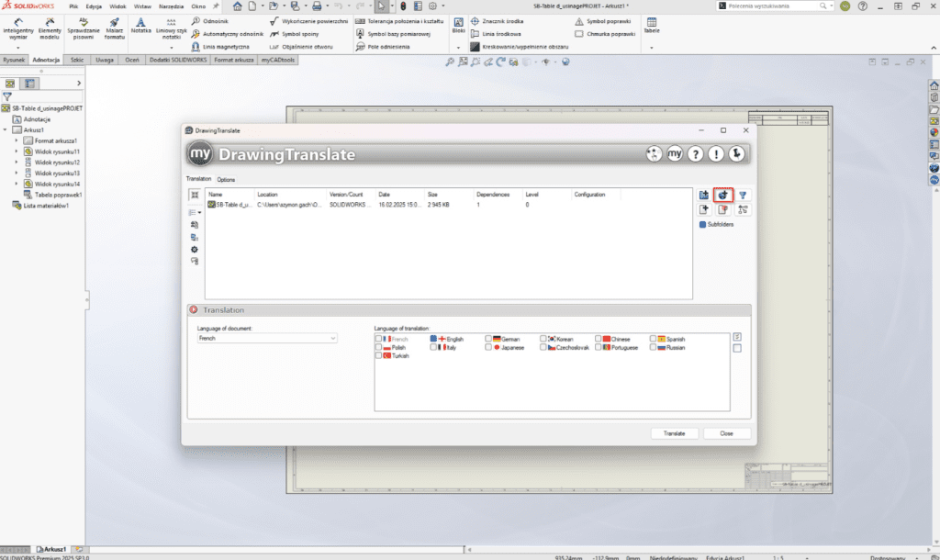The image size is (940, 560).
Task: Expand Widok rysunku12 tree item
Action: [17, 162]
